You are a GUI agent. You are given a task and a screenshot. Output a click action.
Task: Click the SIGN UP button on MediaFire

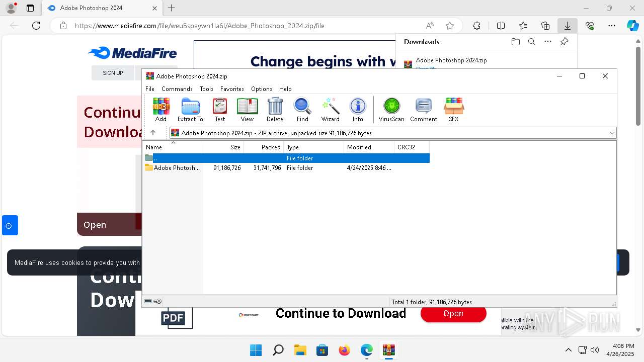[x=113, y=73]
